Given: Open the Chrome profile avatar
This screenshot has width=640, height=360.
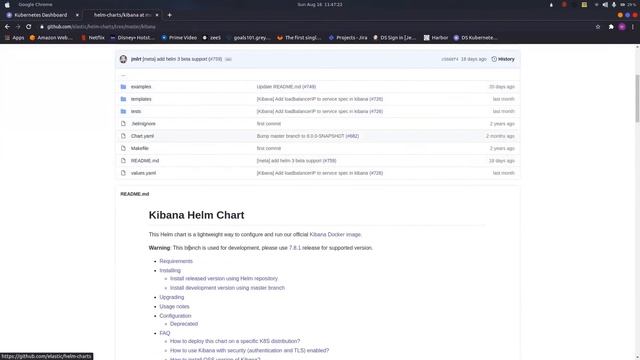Looking at the screenshot, I should point(622,27).
